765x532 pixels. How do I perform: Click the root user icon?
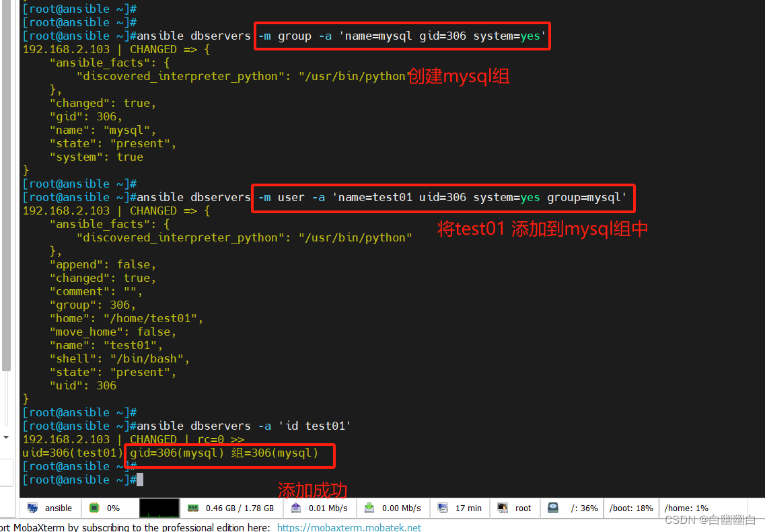tap(503, 508)
